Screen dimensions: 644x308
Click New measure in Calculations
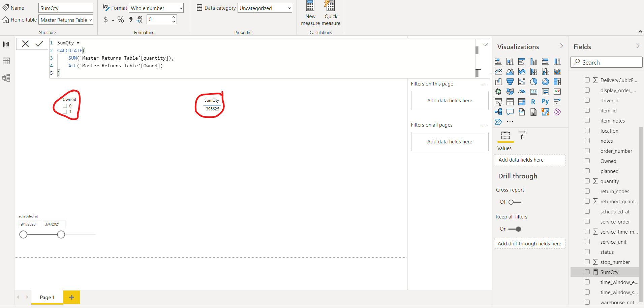tap(310, 13)
